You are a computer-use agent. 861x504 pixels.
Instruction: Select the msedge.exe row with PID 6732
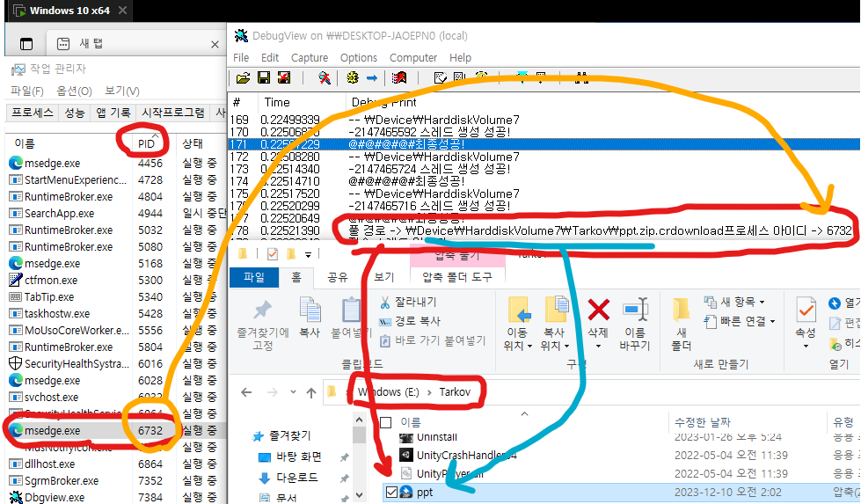[113, 430]
